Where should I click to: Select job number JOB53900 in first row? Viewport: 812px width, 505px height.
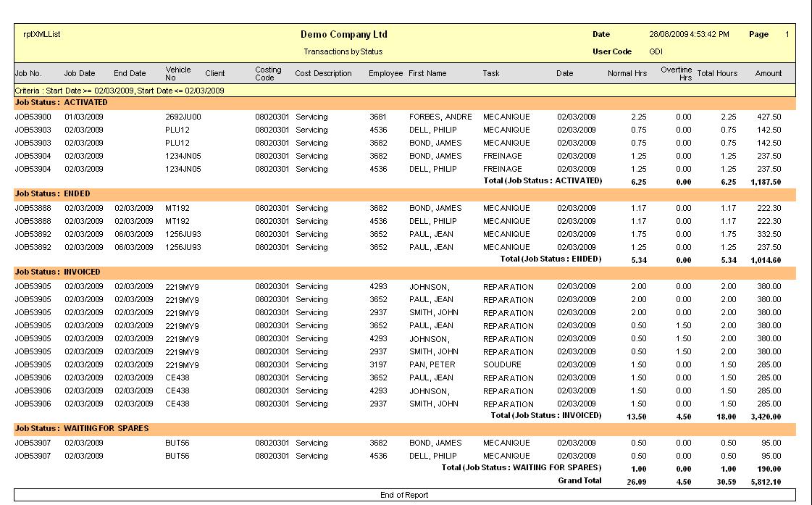(33, 117)
